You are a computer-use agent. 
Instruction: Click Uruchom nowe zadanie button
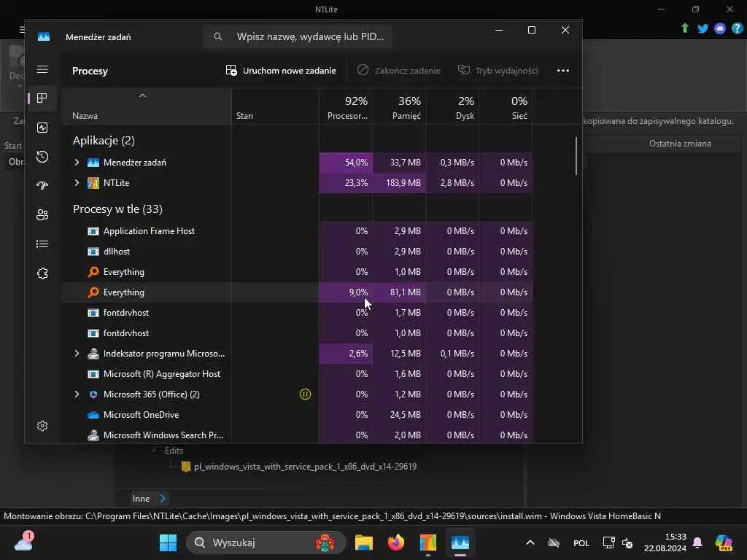[281, 71]
